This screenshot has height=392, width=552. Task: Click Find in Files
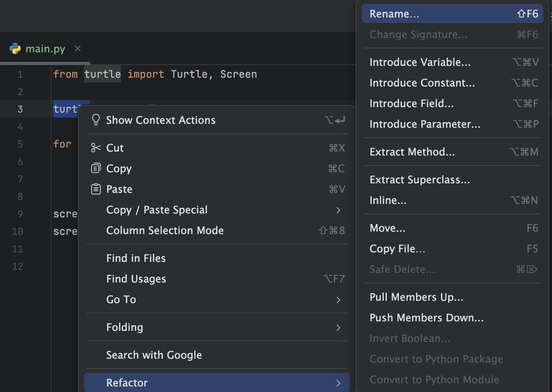(x=136, y=258)
